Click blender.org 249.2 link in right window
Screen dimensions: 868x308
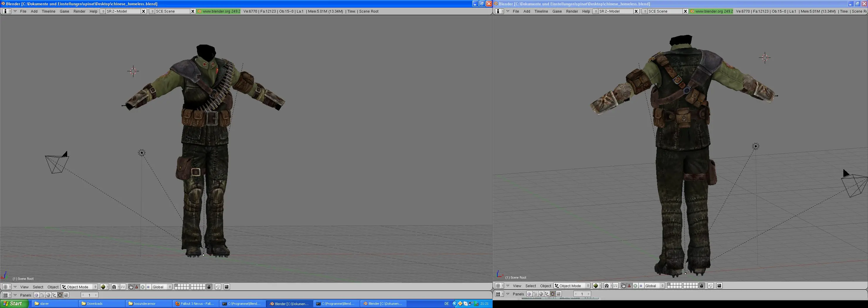coord(712,11)
